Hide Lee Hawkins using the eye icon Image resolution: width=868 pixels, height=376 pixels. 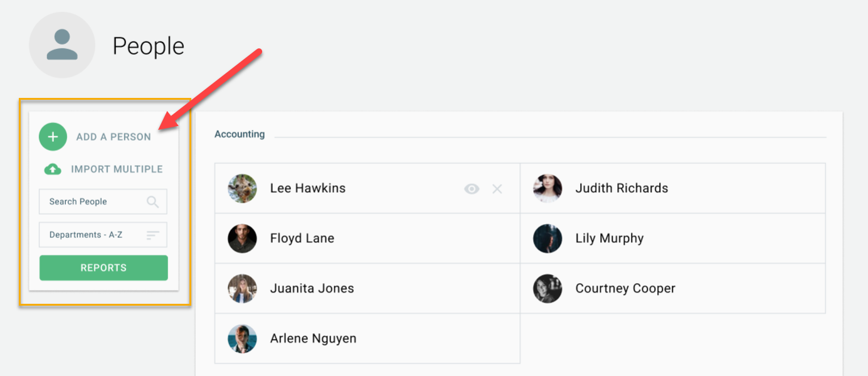point(472,188)
